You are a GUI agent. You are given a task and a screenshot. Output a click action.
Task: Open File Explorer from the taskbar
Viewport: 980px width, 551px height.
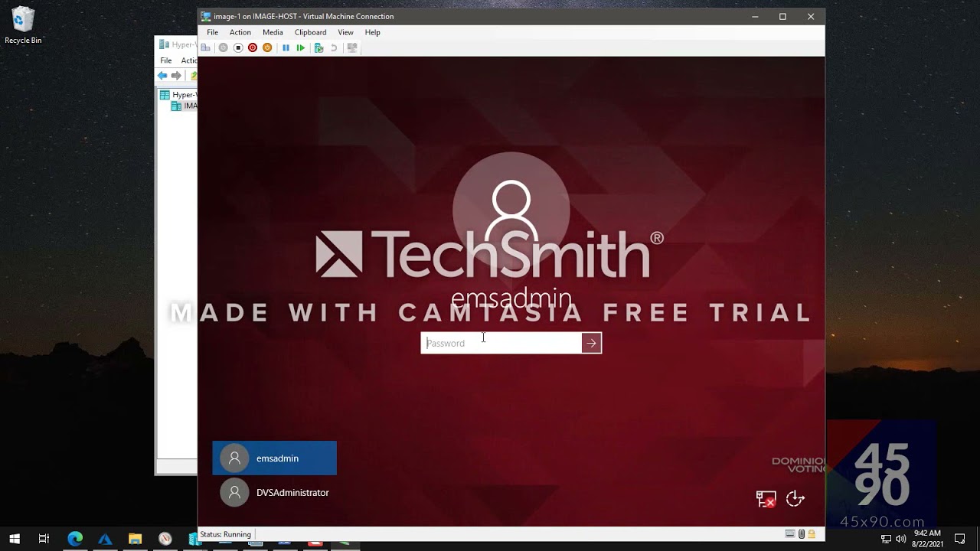[135, 539]
